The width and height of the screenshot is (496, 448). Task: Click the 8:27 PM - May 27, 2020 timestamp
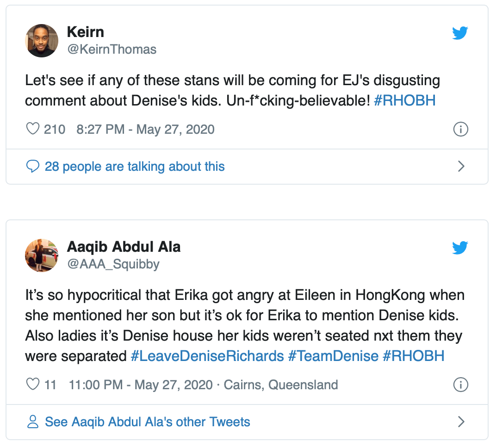[x=145, y=129]
